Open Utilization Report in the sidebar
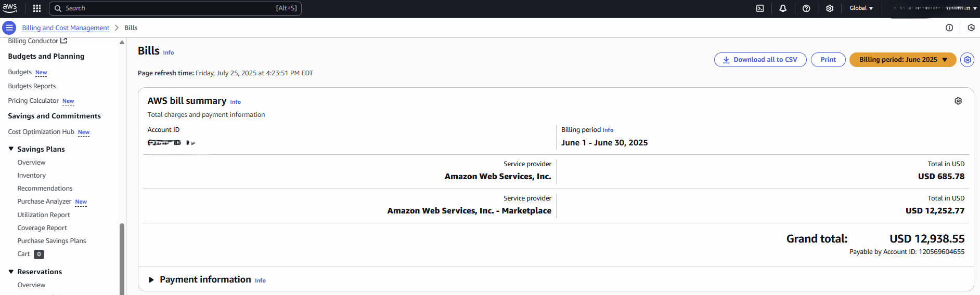Image resolution: width=980 pixels, height=295 pixels. click(44, 215)
